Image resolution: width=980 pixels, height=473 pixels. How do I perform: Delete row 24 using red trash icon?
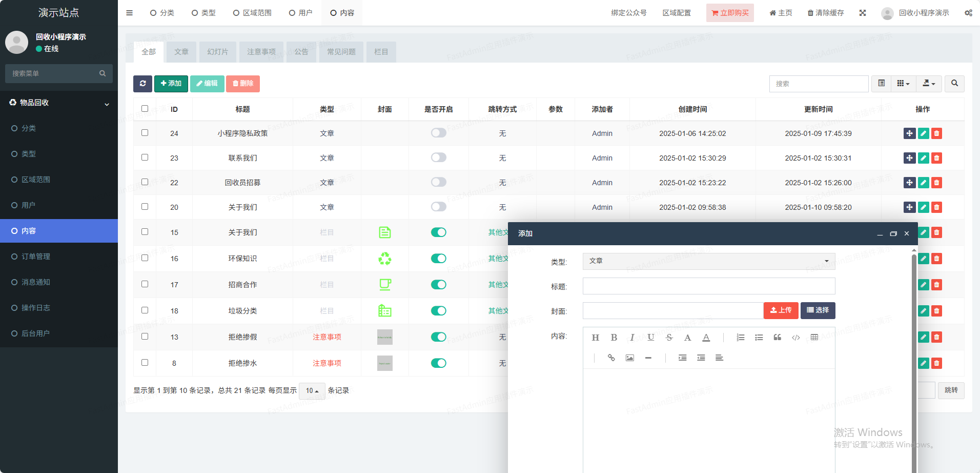(936, 133)
